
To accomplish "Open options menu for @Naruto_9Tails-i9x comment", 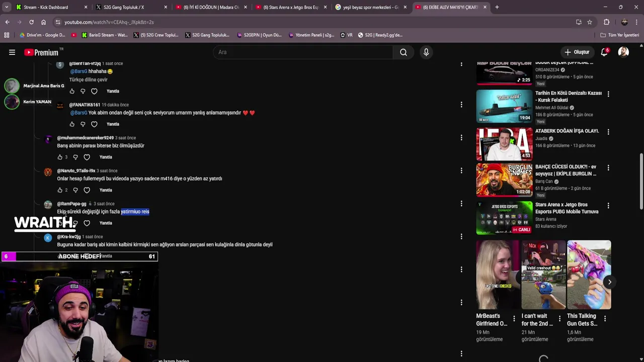I will coord(461,170).
